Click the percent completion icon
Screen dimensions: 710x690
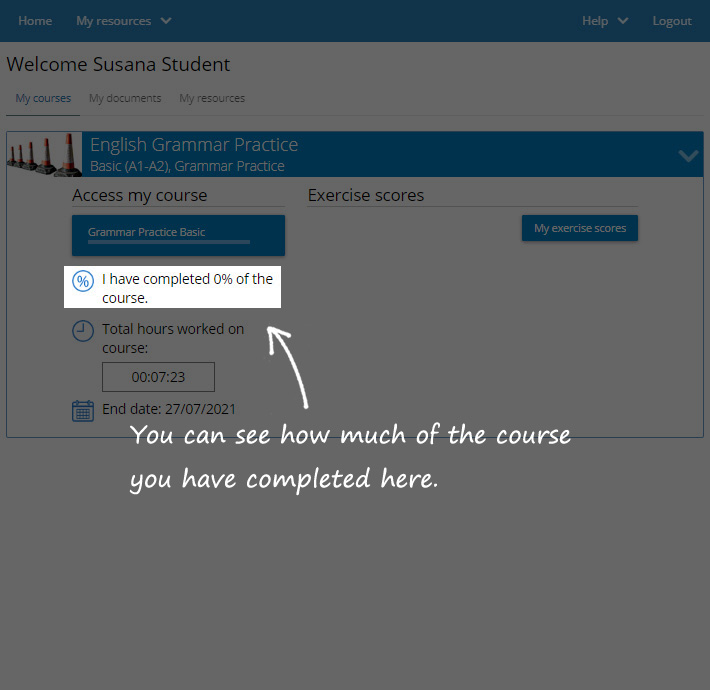click(x=83, y=281)
